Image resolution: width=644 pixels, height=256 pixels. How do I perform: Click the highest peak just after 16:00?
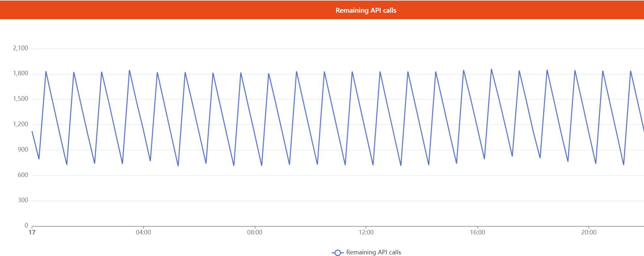coord(491,69)
